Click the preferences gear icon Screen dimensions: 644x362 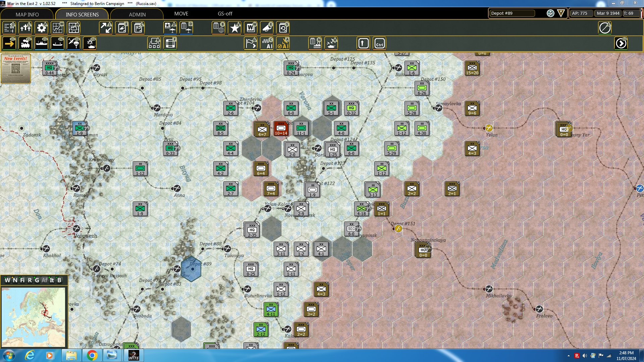point(41,28)
